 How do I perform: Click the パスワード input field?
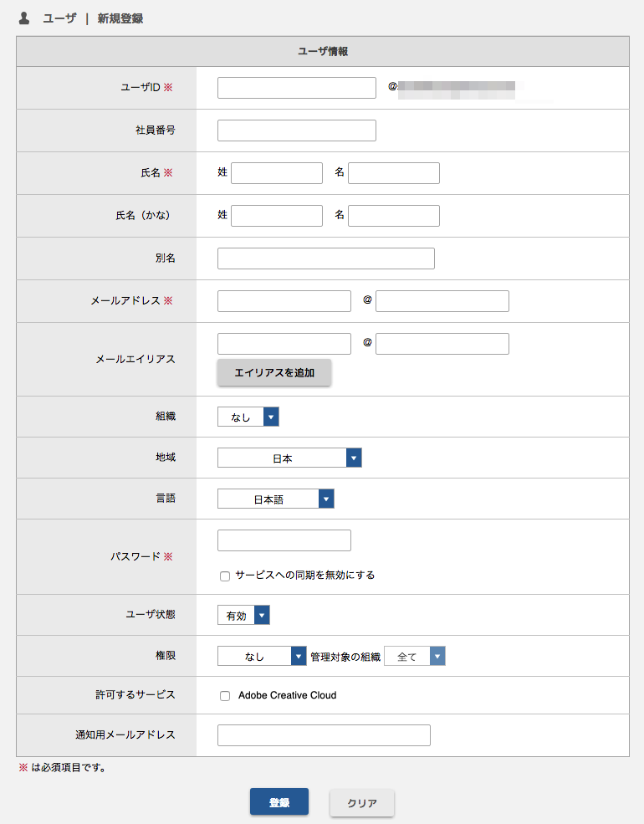click(x=284, y=540)
